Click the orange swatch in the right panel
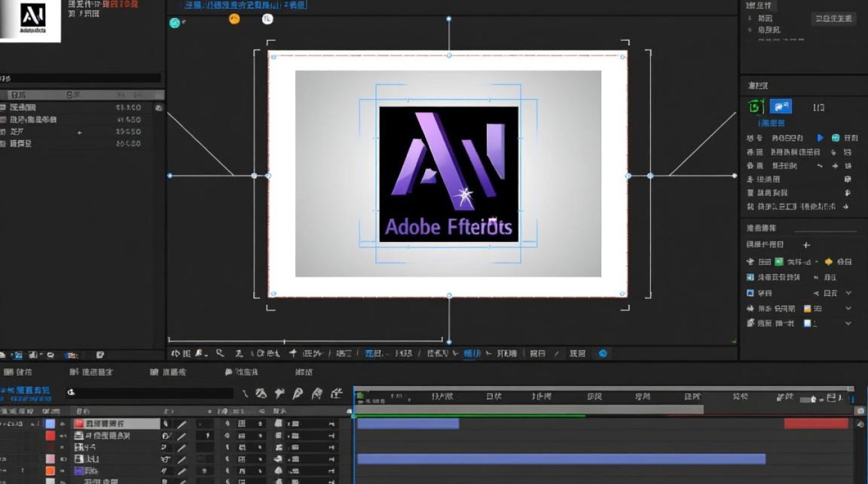Image resolution: width=868 pixels, height=484 pixels. coord(807,308)
